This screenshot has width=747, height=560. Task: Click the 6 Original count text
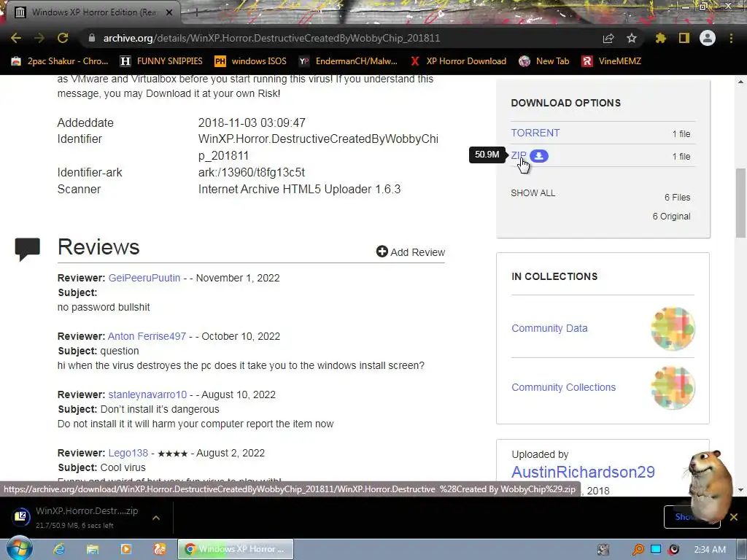tap(671, 216)
